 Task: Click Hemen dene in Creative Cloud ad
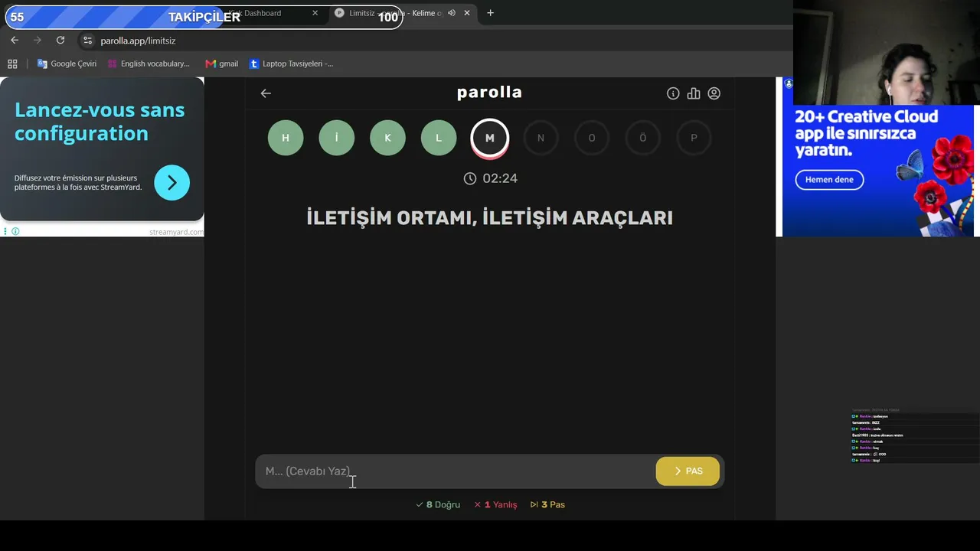tap(829, 180)
